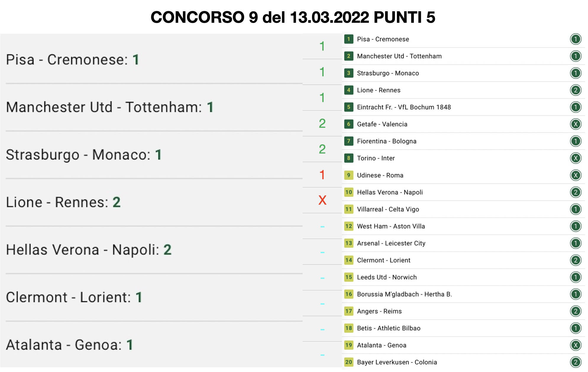Select the Manchester Utd - Tottenham row in the list
This screenshot has height=372, width=588.
tap(399, 56)
